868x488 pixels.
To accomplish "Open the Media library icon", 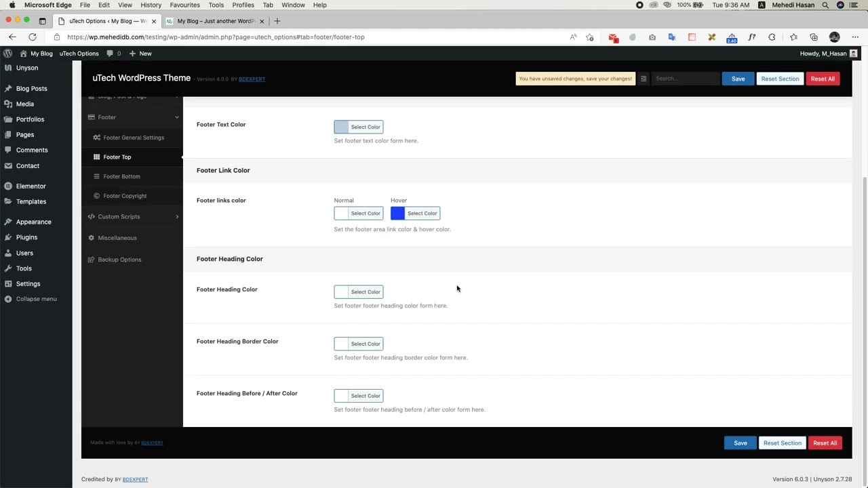I will (8, 104).
